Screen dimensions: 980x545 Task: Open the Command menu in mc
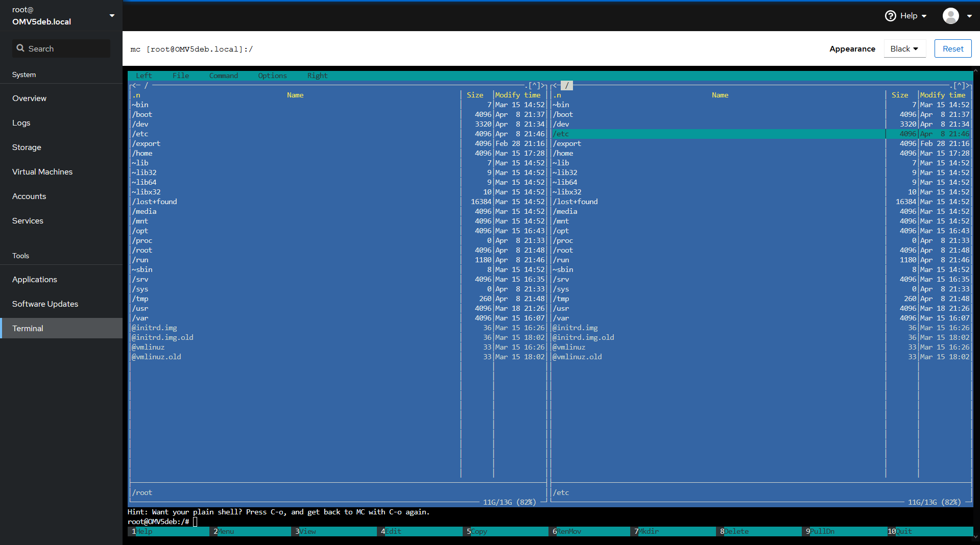tap(224, 76)
